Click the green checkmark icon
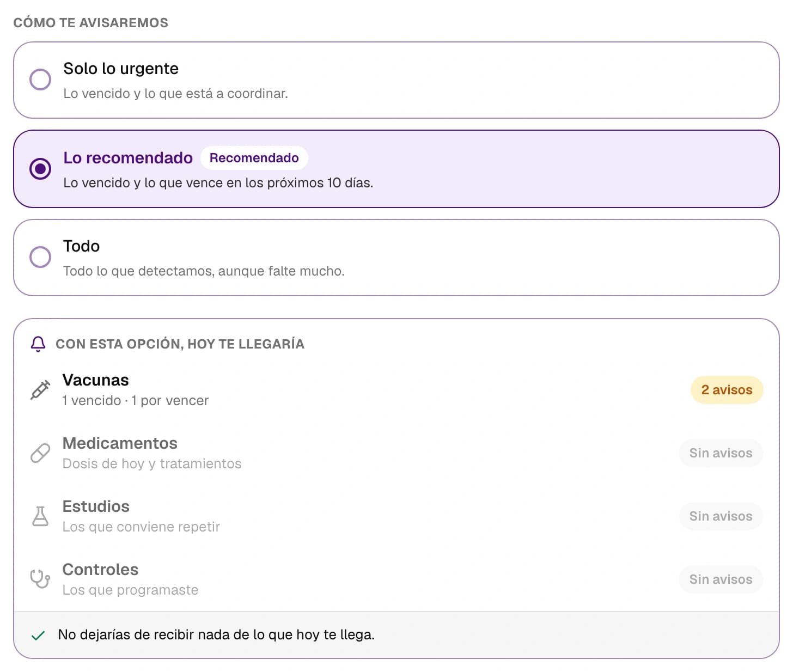 coord(38,636)
